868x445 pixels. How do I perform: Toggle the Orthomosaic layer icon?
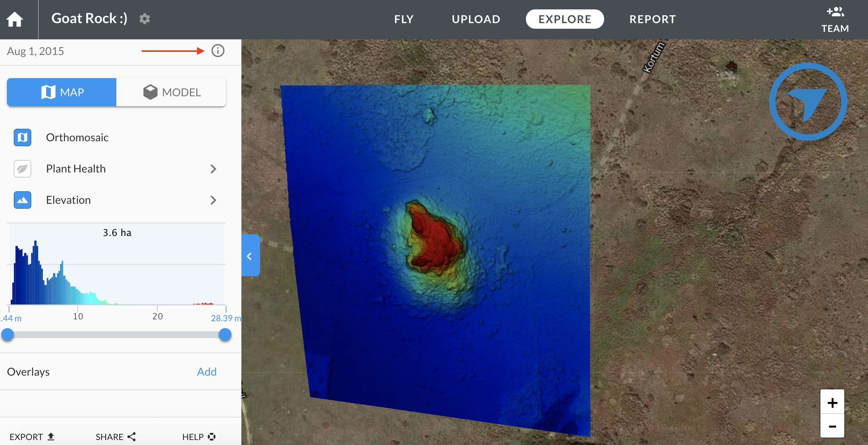pyautogui.click(x=23, y=137)
